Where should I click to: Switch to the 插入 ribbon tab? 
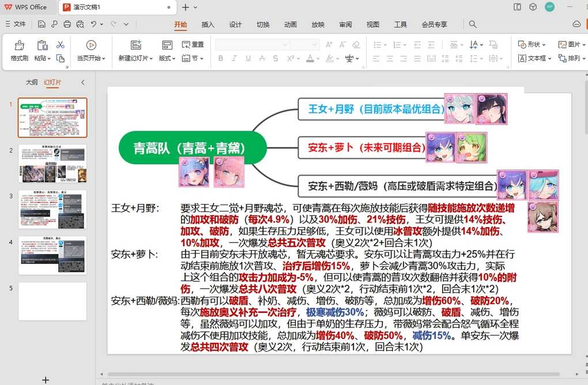tap(208, 24)
